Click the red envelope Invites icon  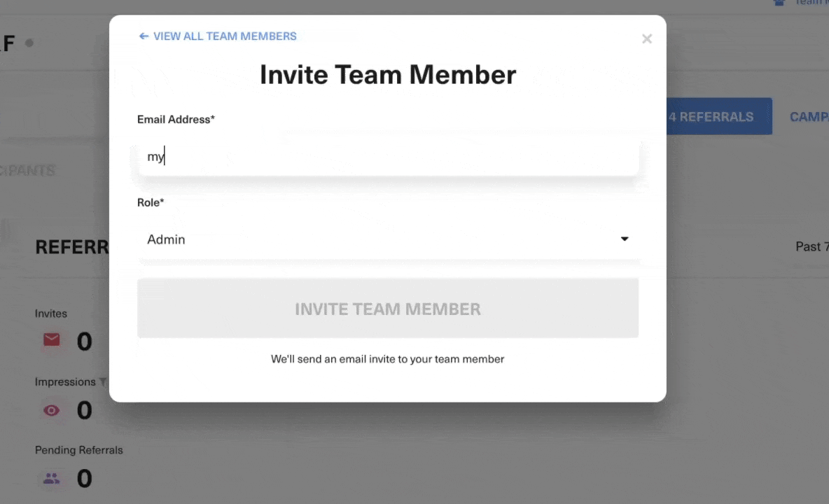click(51, 339)
